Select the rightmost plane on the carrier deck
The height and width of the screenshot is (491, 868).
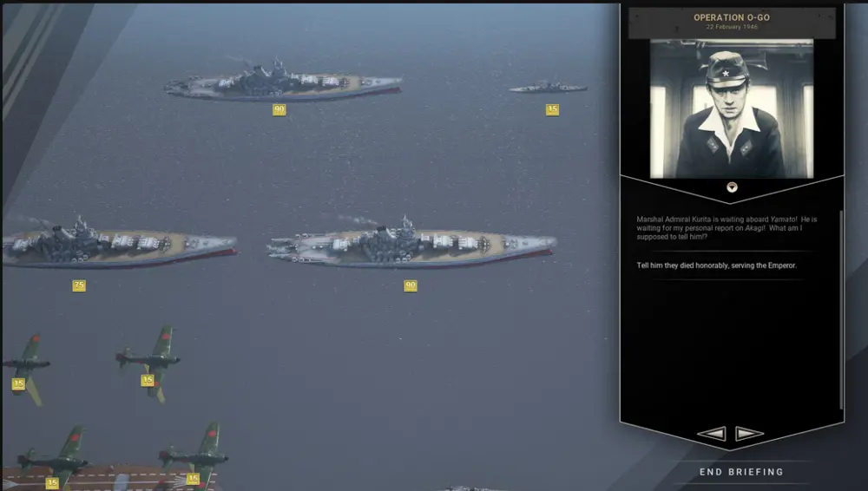[194, 455]
